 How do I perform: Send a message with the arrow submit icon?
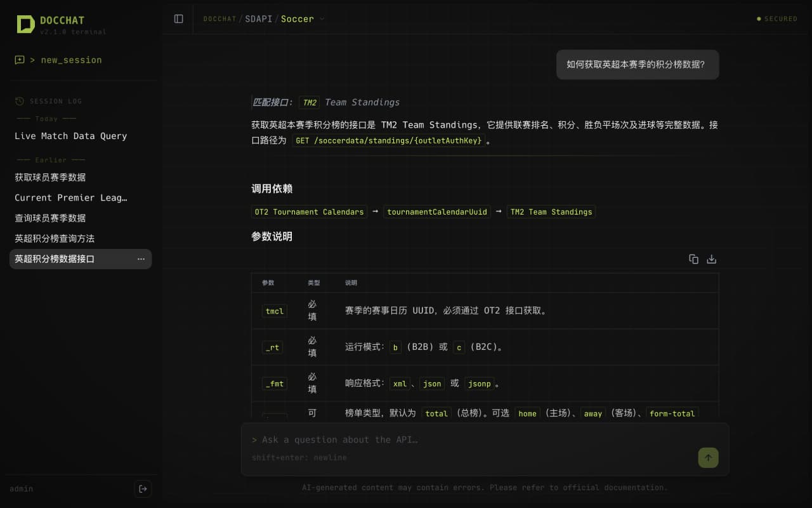tap(708, 457)
